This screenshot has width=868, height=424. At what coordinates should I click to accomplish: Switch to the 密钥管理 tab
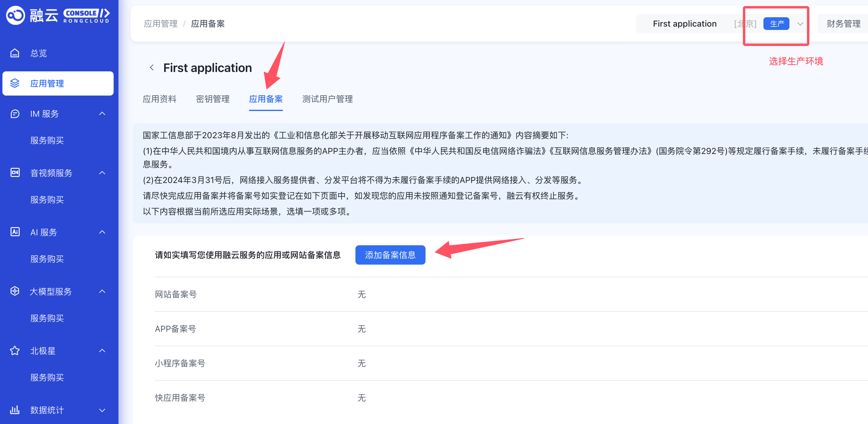click(213, 99)
